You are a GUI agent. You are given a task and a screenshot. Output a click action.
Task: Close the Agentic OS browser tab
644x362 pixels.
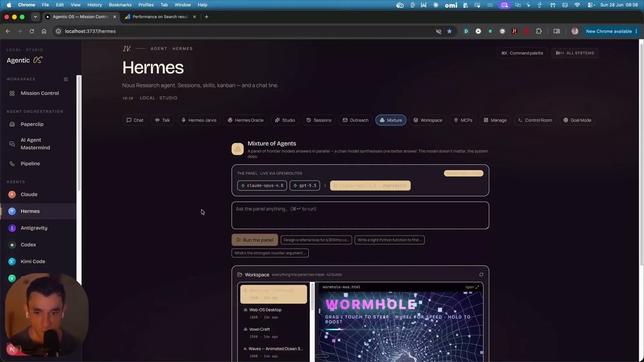[x=114, y=17]
